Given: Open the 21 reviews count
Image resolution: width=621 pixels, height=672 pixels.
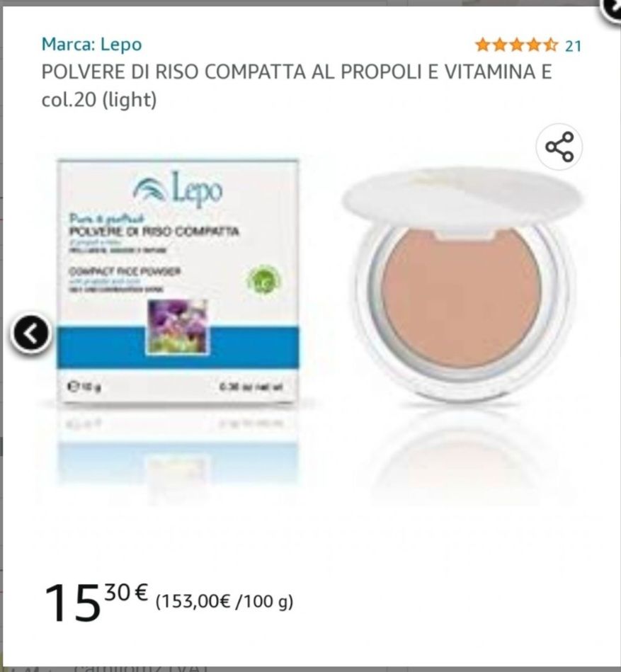Looking at the screenshot, I should pyautogui.click(x=573, y=46).
